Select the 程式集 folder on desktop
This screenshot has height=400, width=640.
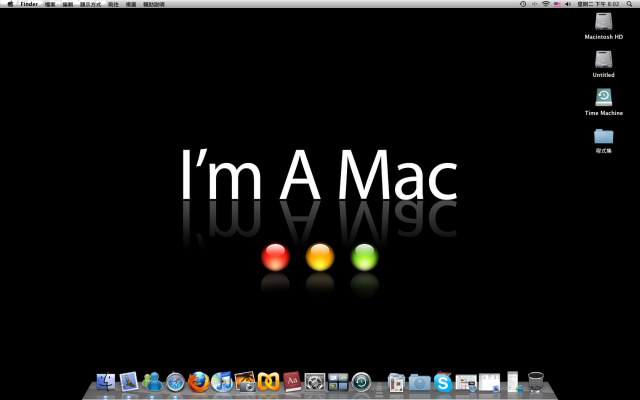pyautogui.click(x=604, y=140)
